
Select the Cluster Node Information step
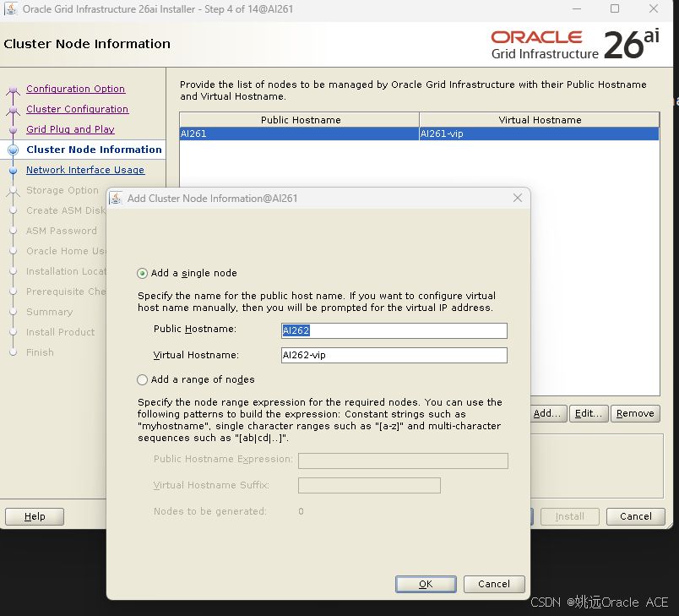(x=94, y=150)
